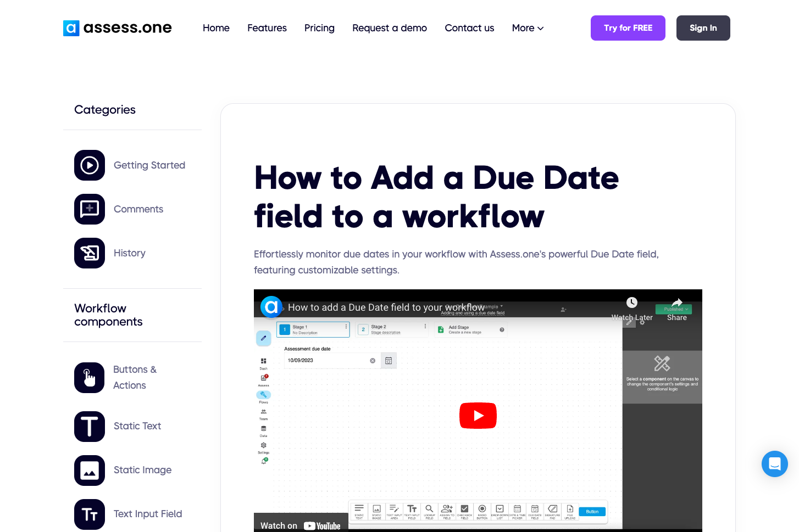This screenshot has width=799, height=532.
Task: Click the Team sidebar icon
Action: [x=264, y=411]
